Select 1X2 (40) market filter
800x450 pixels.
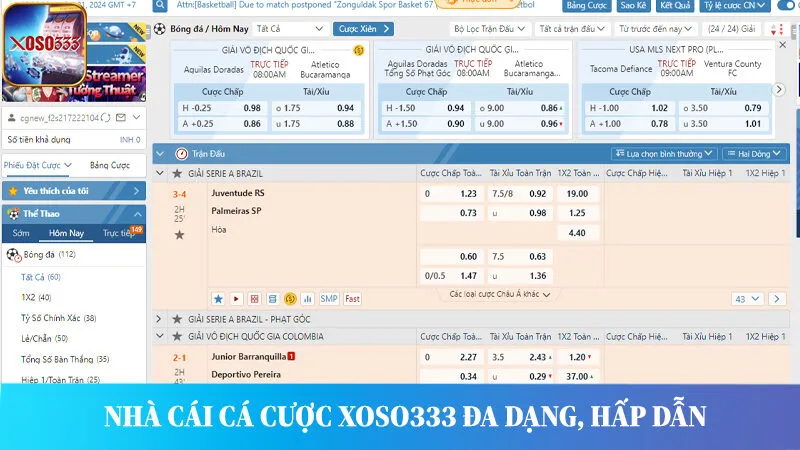pyautogui.click(x=36, y=297)
